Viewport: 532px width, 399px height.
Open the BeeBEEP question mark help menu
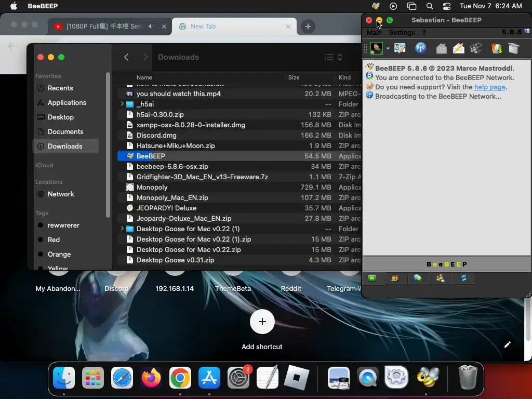click(424, 33)
